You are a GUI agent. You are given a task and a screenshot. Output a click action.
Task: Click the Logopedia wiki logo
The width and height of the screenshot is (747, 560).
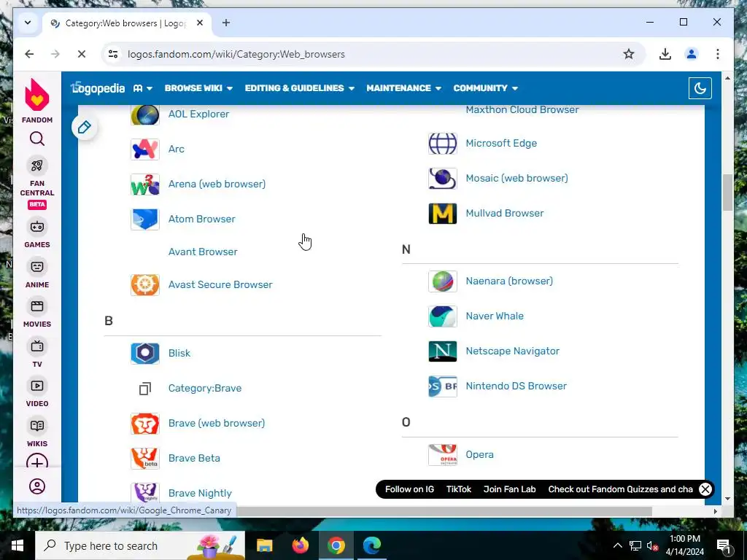tap(98, 88)
